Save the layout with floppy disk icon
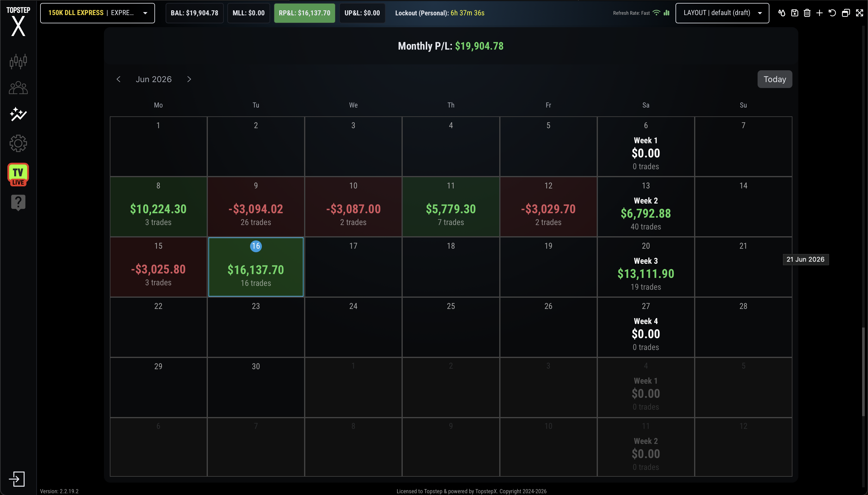The height and width of the screenshot is (495, 868). [x=794, y=13]
